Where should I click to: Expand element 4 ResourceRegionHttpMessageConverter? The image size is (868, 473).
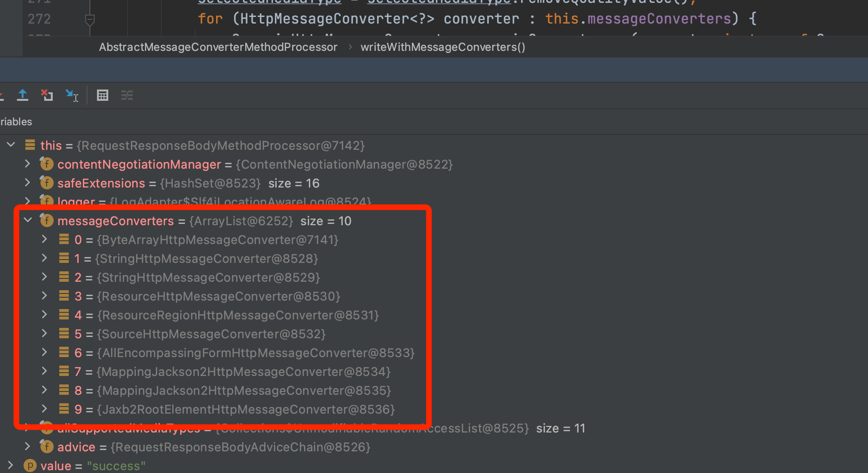[44, 314]
